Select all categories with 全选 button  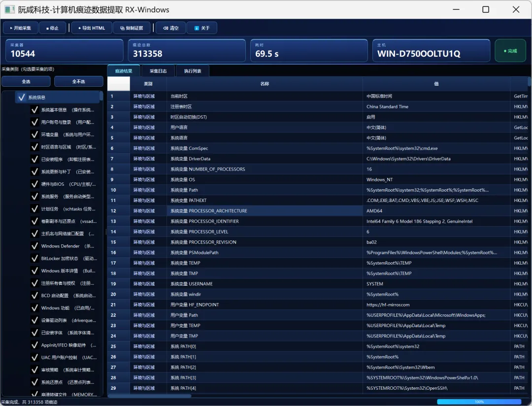pos(26,81)
